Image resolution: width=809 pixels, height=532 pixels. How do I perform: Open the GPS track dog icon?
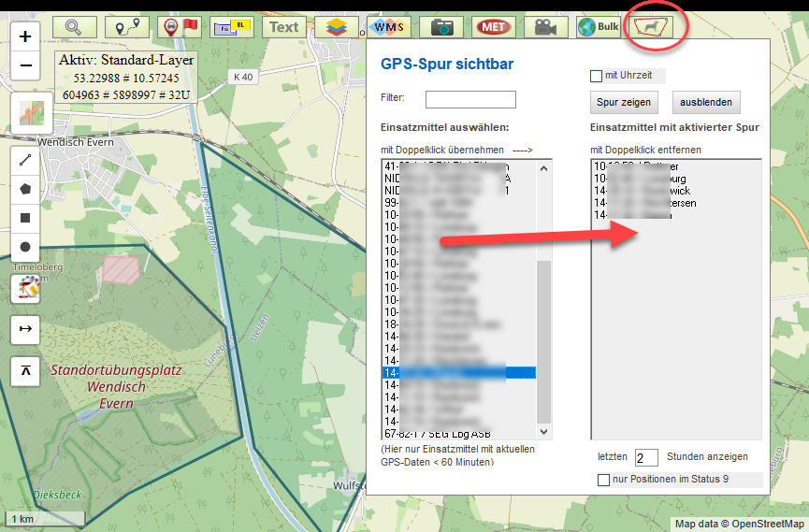click(x=651, y=27)
